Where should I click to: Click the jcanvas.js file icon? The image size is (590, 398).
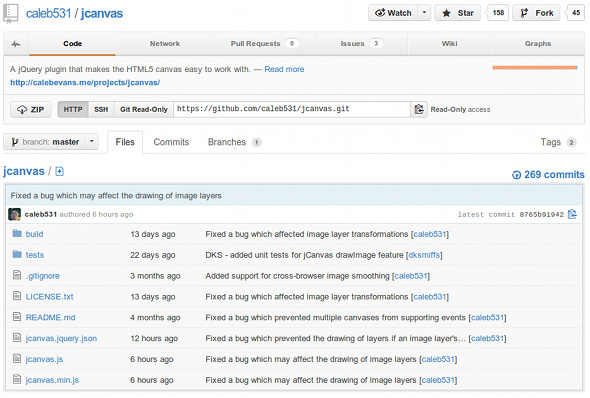(17, 359)
